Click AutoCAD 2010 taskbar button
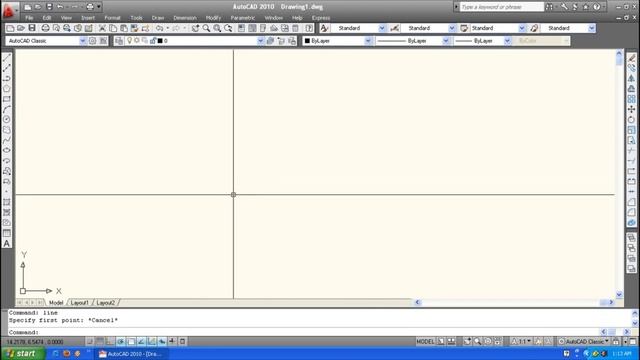640x360 pixels. click(131, 354)
